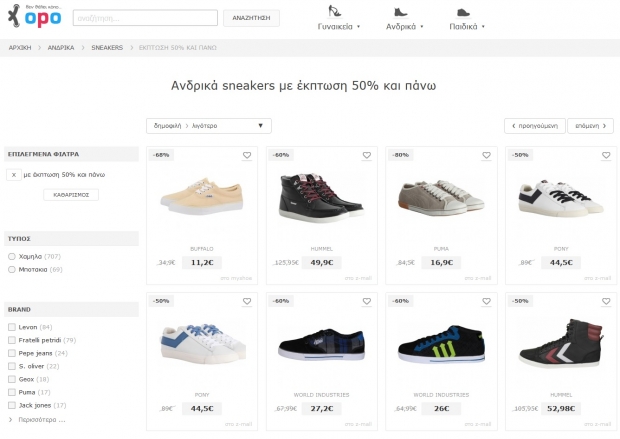Select the high-heel Γυναικεία icon

335,11
